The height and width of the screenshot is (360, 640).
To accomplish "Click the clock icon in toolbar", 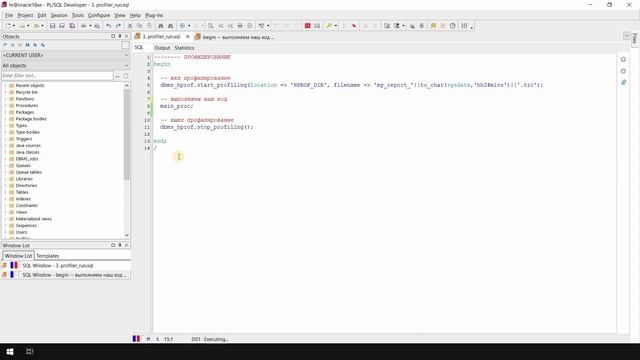I will pyautogui.click(x=453, y=26).
